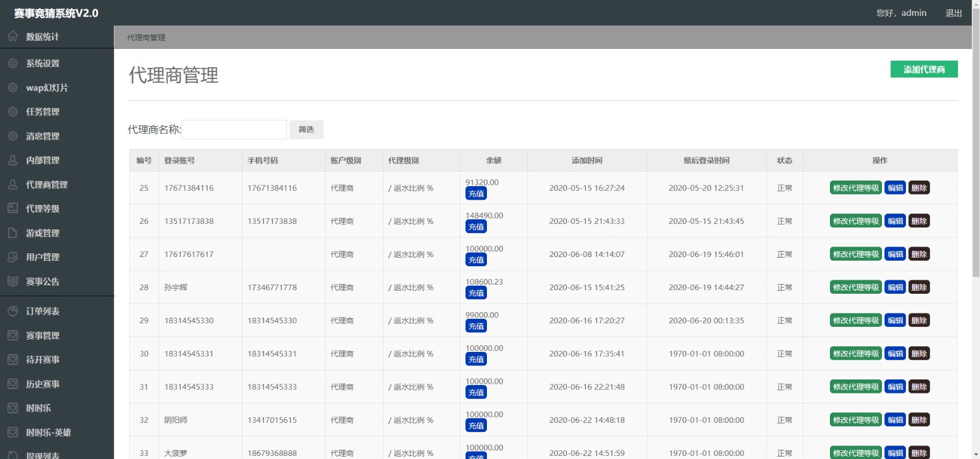Click the users icon beside 用户管理
Viewport: 980px width, 459px height.
point(13,257)
